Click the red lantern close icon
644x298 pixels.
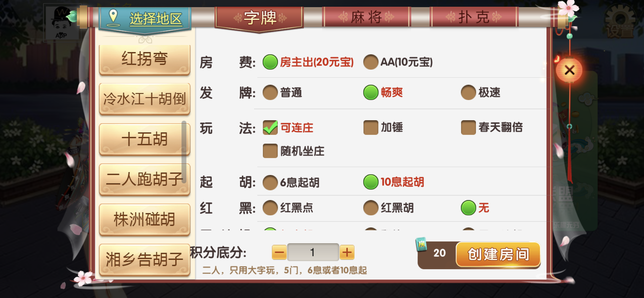[x=569, y=70]
